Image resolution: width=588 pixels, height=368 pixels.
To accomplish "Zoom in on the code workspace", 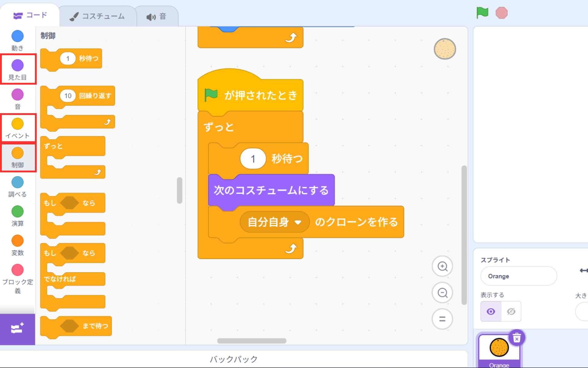I will [x=442, y=266].
